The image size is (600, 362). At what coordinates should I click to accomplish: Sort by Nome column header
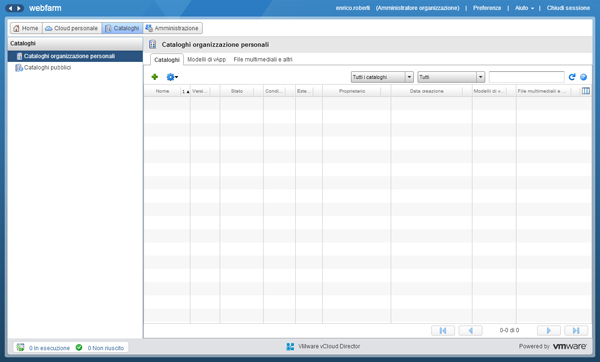click(x=162, y=91)
